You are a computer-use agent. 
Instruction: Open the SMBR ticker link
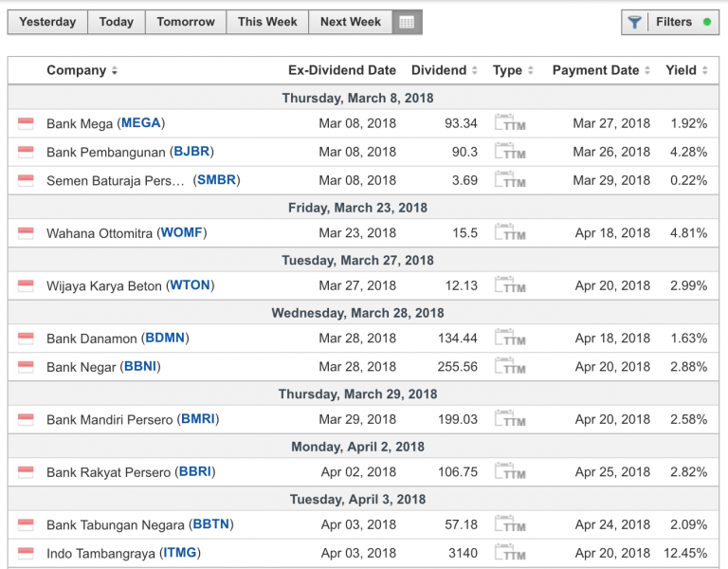(216, 180)
